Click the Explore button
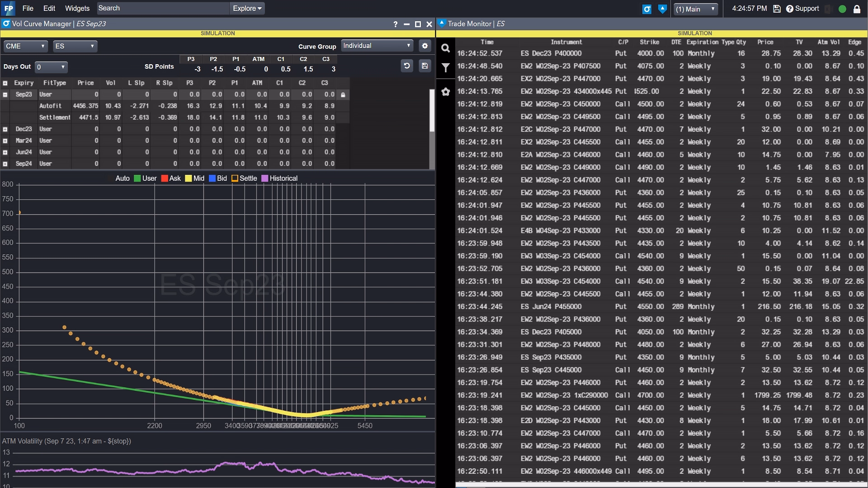 [x=247, y=8]
